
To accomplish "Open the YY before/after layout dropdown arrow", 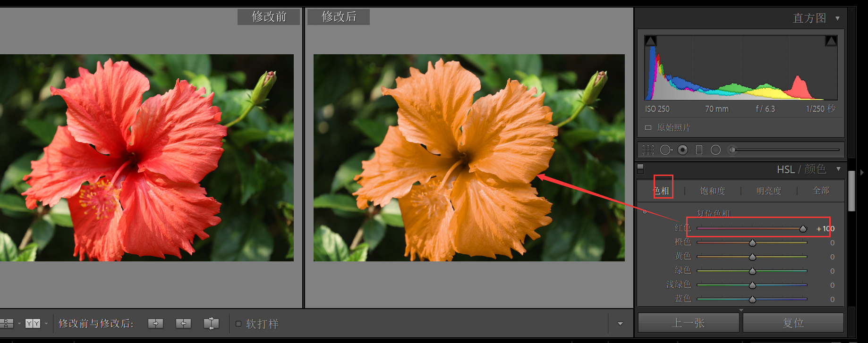I will 46,324.
